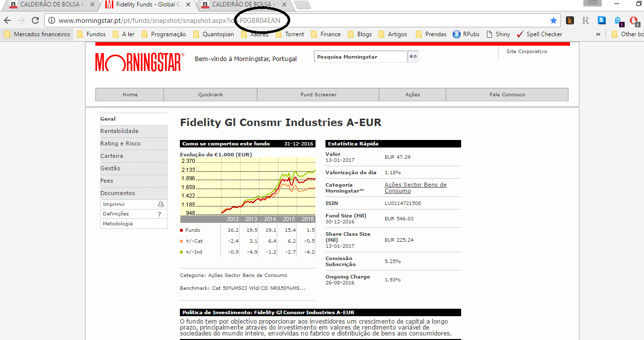This screenshot has height=340, width=644.
Task: Open the Shiny bookmark
Action: pos(498,34)
